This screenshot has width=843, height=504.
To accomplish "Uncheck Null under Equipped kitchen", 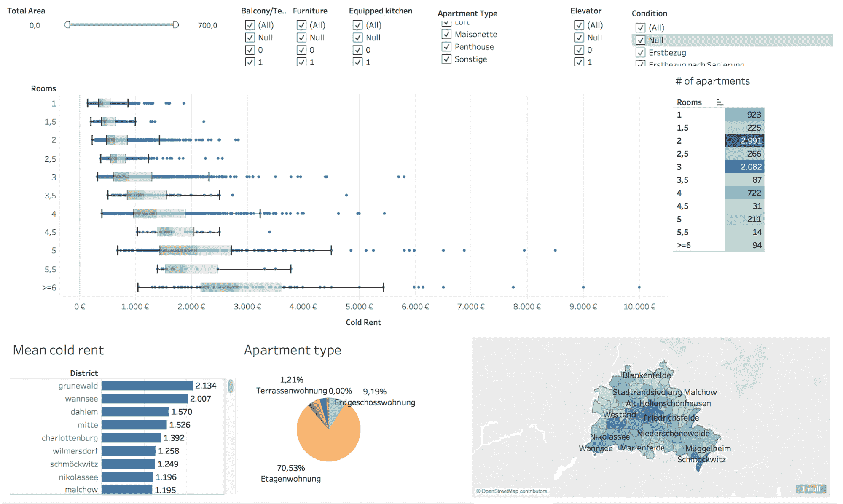I will click(358, 38).
